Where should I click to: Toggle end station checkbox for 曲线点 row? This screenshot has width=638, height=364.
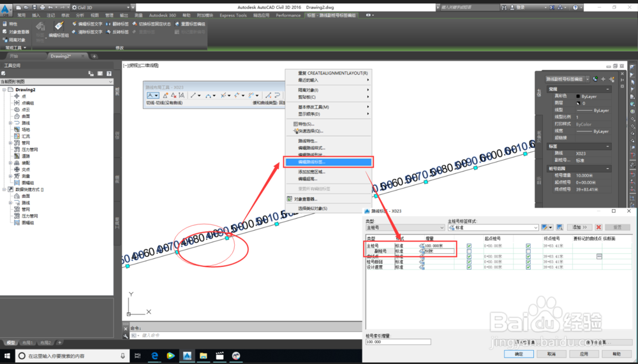pyautogui.click(x=528, y=257)
